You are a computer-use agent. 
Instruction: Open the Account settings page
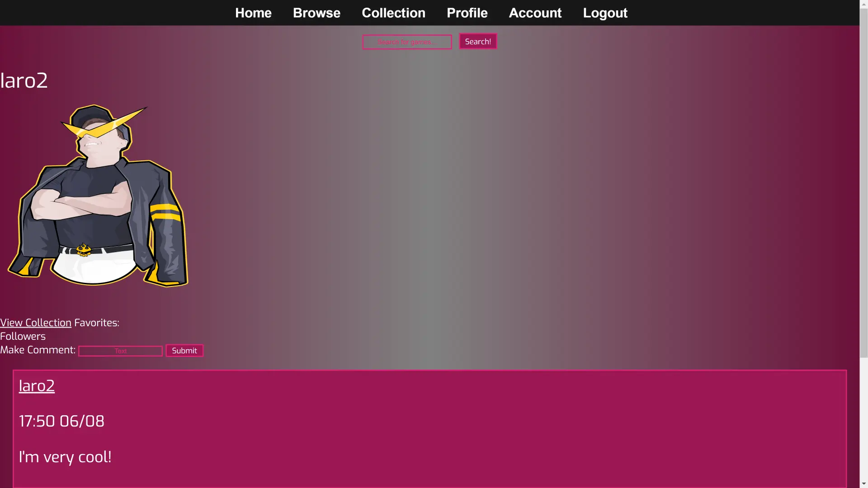[x=535, y=13]
